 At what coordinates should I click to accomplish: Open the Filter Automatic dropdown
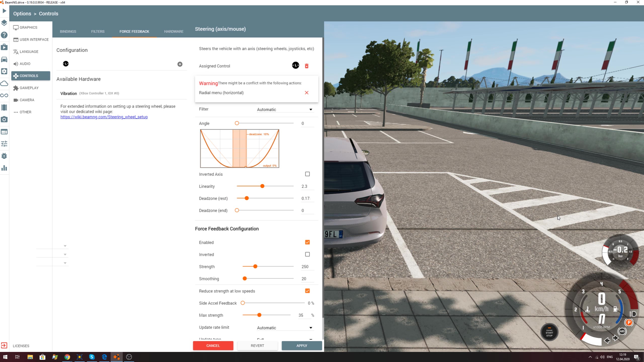tap(285, 110)
